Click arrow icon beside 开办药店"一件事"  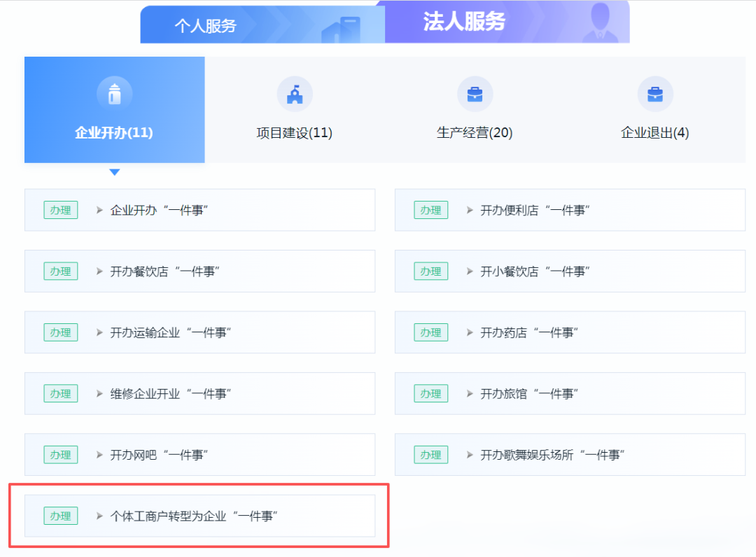point(470,332)
